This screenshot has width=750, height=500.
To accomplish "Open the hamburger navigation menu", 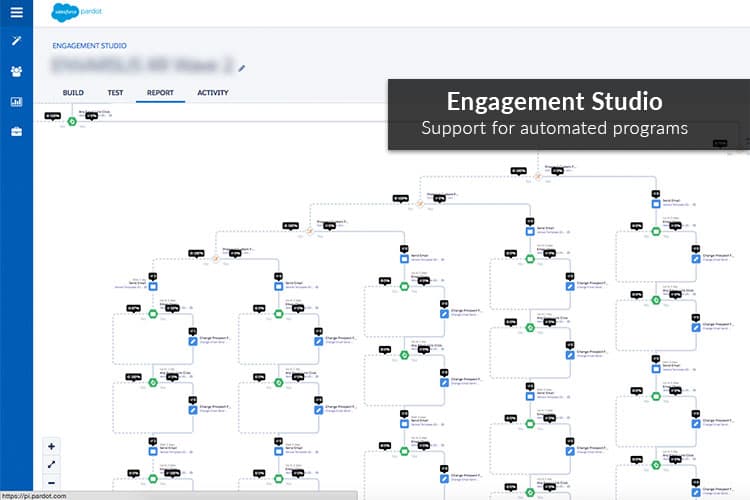I will coord(16,12).
